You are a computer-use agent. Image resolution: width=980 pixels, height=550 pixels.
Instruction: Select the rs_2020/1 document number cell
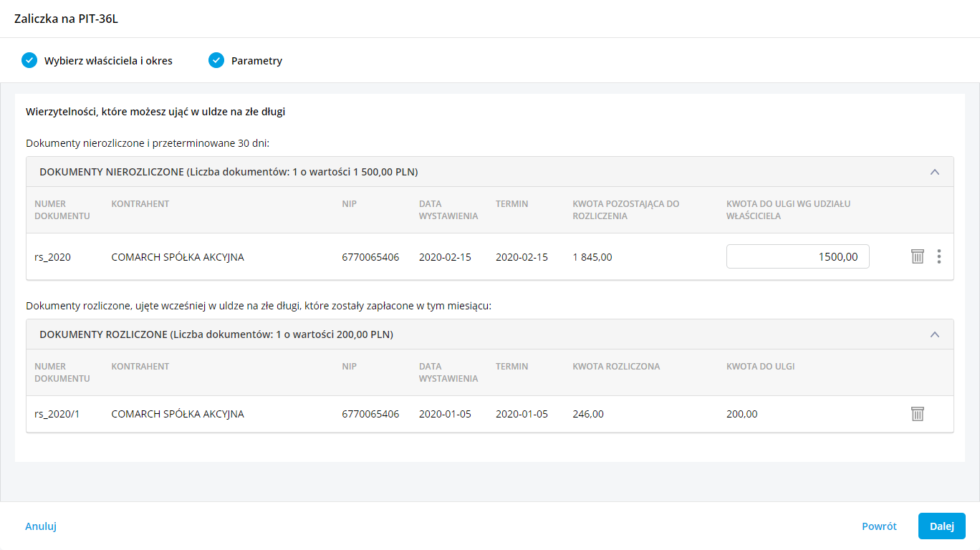(57, 414)
